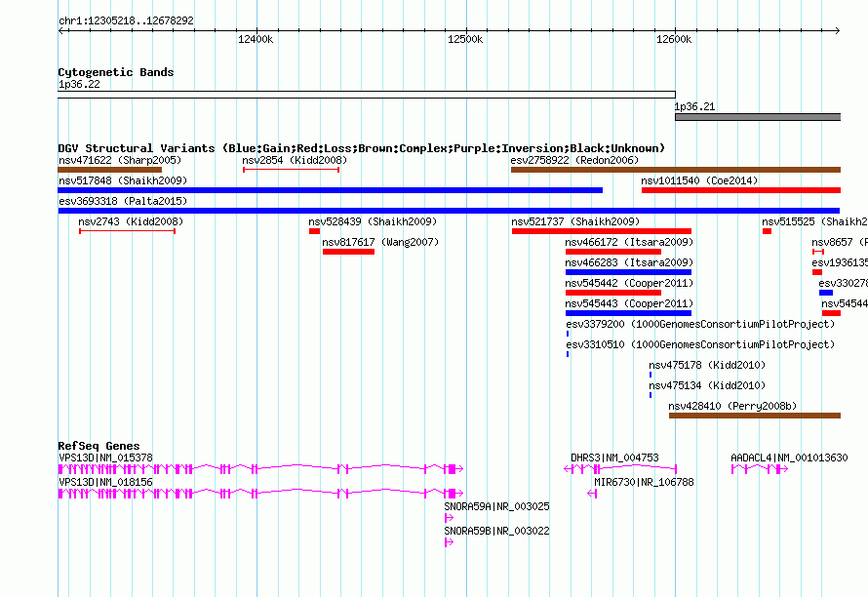
Task: Select the brown nsv471622 complex variant bar
Action: pos(109,170)
